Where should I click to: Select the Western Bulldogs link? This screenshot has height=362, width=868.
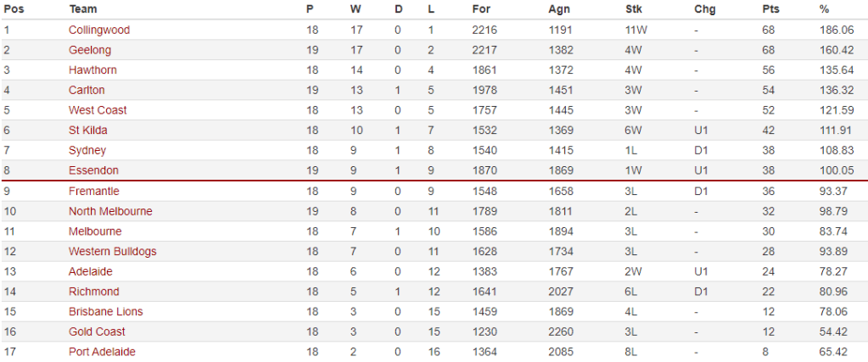[112, 251]
